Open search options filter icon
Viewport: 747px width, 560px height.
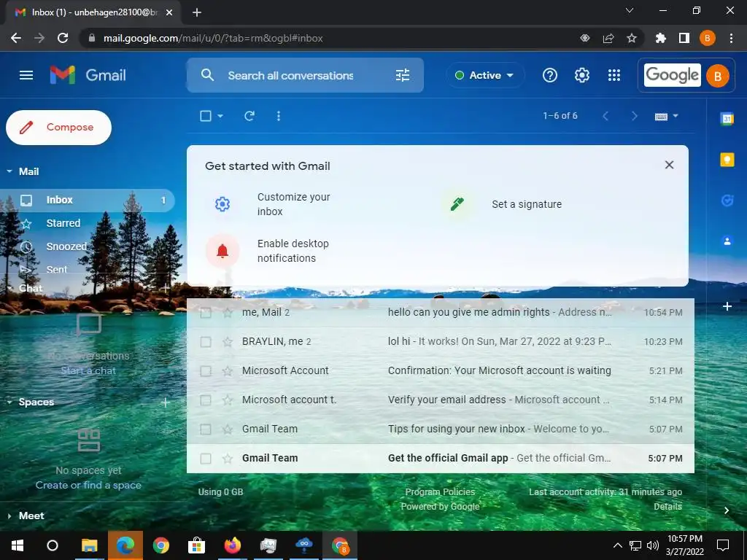403,75
